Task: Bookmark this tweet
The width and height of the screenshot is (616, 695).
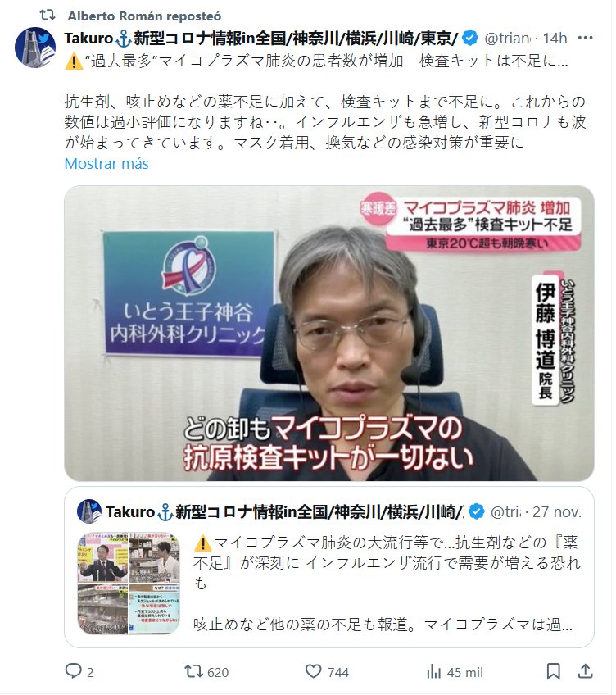Action: click(x=554, y=671)
